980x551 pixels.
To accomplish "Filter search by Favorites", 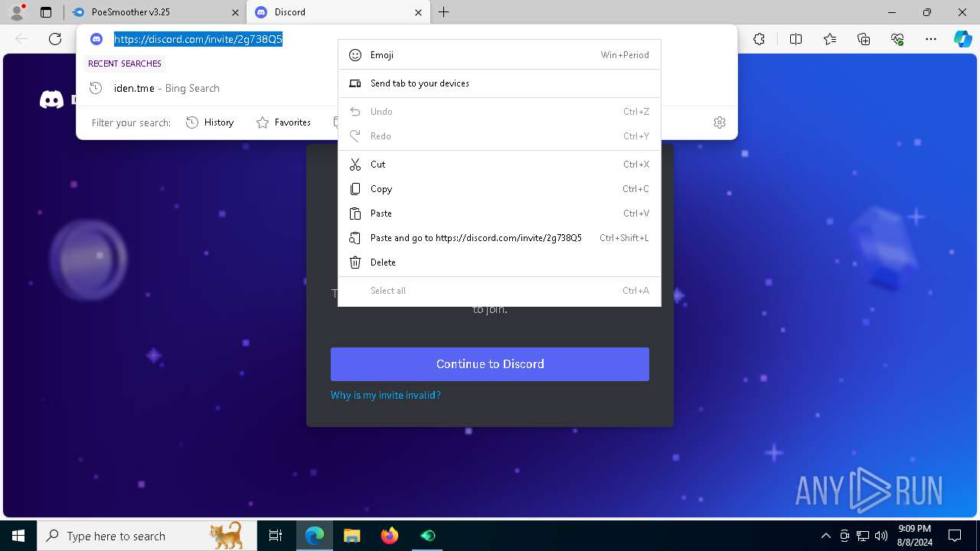I will click(283, 122).
